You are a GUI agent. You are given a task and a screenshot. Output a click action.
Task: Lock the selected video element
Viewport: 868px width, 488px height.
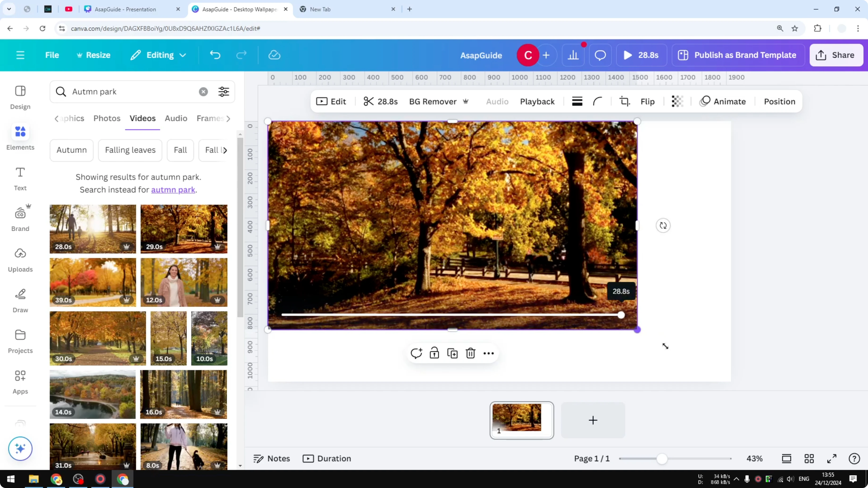pos(434,353)
